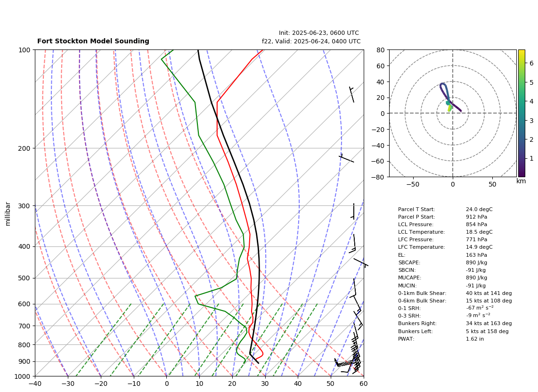The image size is (538, 392).
Task: Click the PWAT 1.62 in readout
Action: coord(474,339)
